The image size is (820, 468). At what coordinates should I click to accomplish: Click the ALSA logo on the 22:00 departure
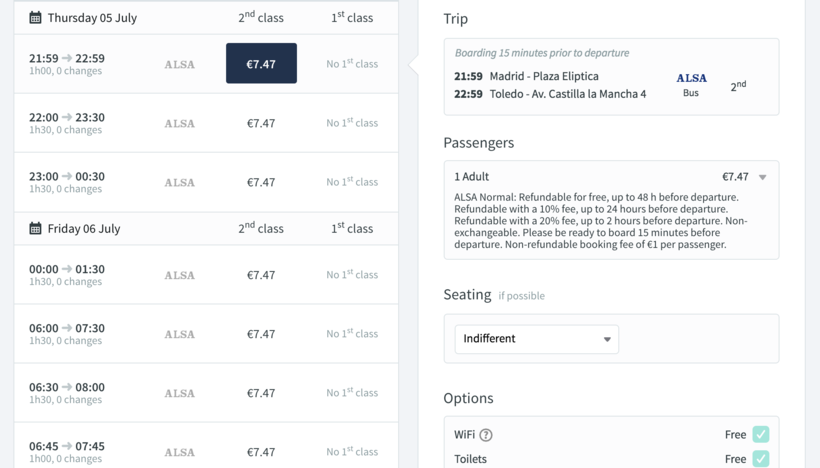coord(180,124)
